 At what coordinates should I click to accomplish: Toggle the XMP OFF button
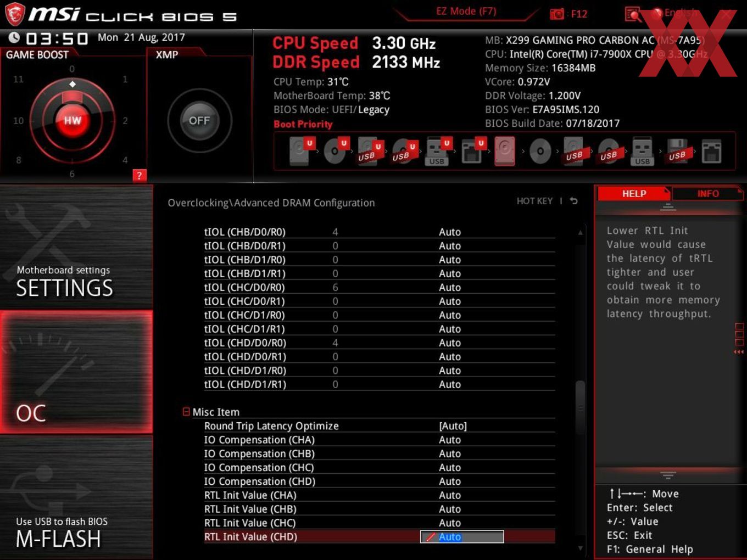coord(199,120)
